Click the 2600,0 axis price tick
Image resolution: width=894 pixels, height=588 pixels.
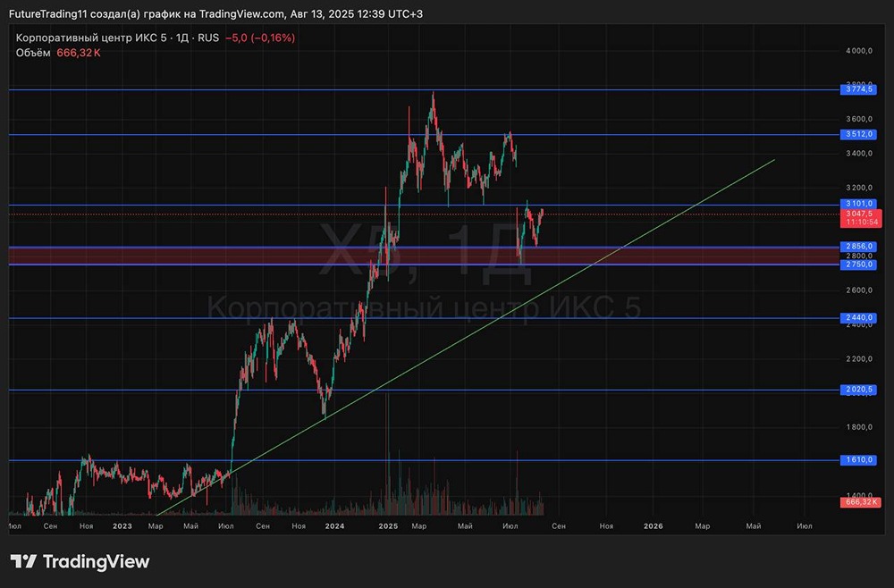pos(858,290)
